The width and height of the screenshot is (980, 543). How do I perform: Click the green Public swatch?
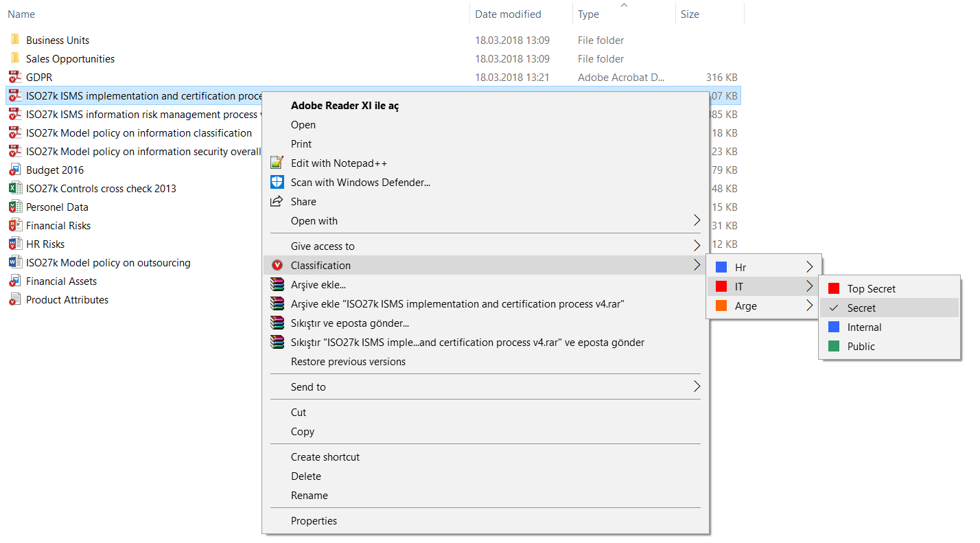[834, 346]
